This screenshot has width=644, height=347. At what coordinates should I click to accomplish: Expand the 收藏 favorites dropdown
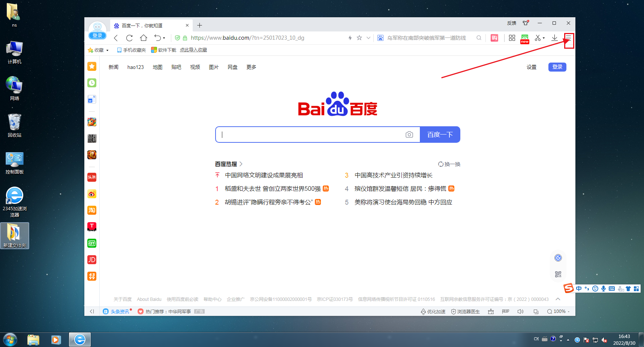pyautogui.click(x=107, y=50)
